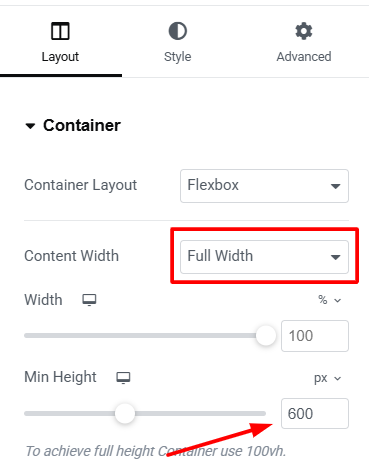Click the Width value field showing 100
369x476 pixels.
[315, 336]
